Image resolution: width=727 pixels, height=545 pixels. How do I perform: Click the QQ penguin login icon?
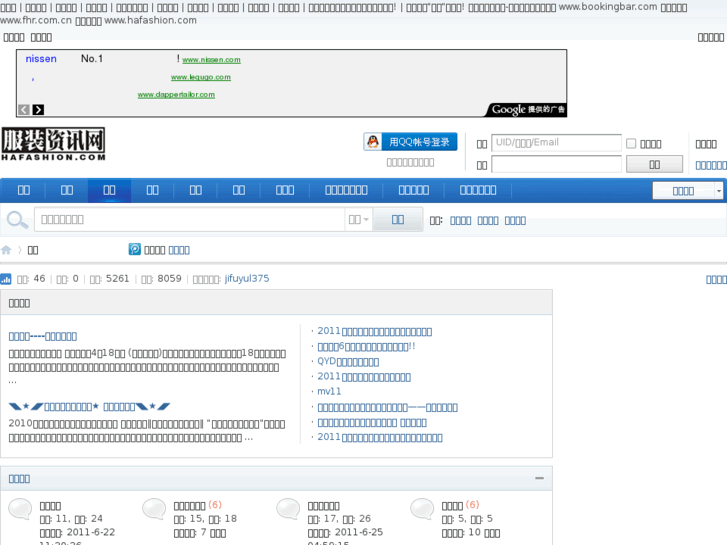tap(373, 142)
